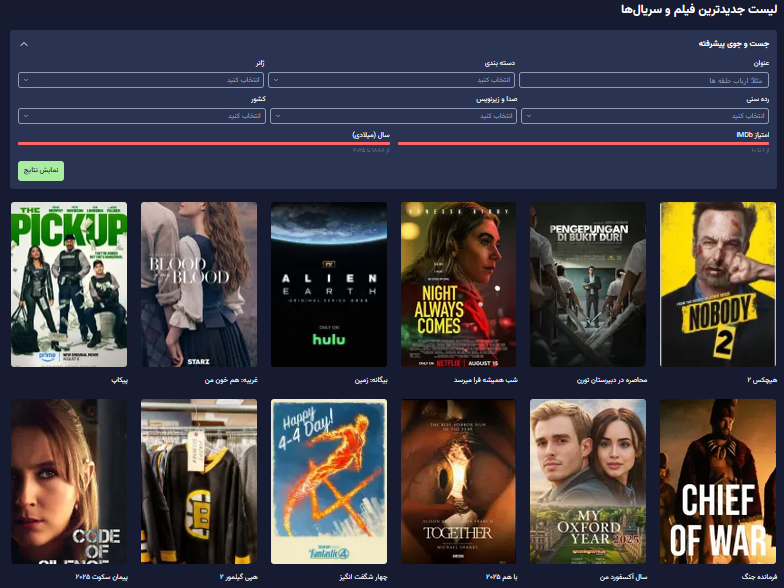784x588 pixels.
Task: Open the country dropdown (کشور)
Action: click(x=142, y=116)
